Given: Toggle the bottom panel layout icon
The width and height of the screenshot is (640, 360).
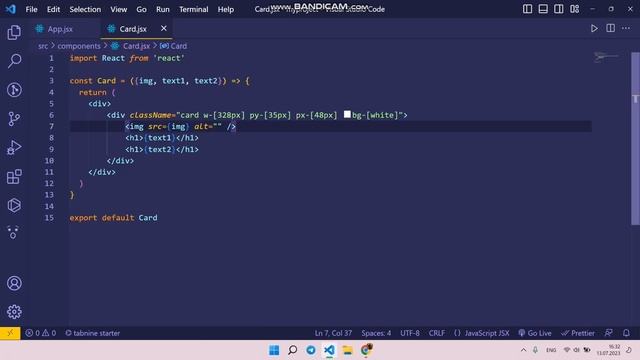Looking at the screenshot, I should (543, 9).
